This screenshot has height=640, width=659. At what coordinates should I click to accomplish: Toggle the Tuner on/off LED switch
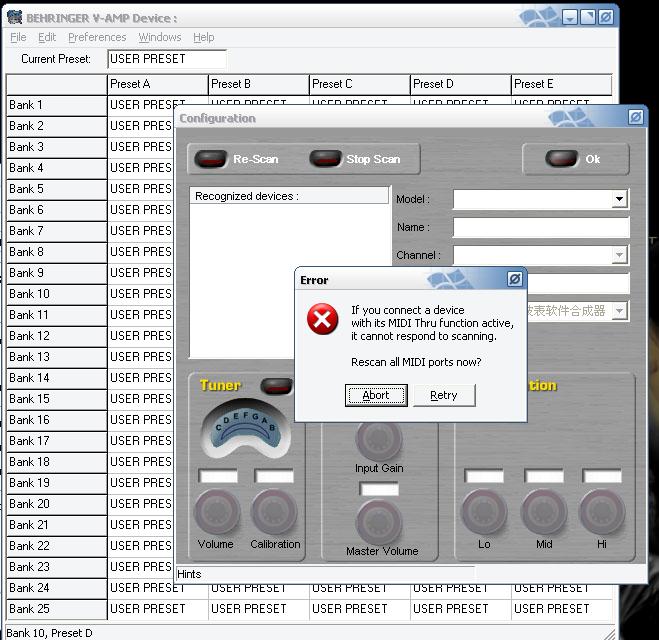275,386
